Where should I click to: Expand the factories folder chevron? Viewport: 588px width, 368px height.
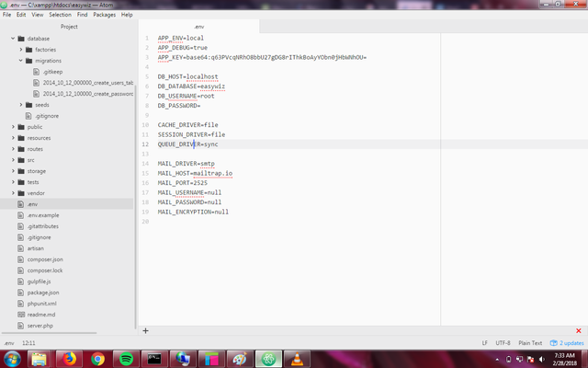[21, 49]
